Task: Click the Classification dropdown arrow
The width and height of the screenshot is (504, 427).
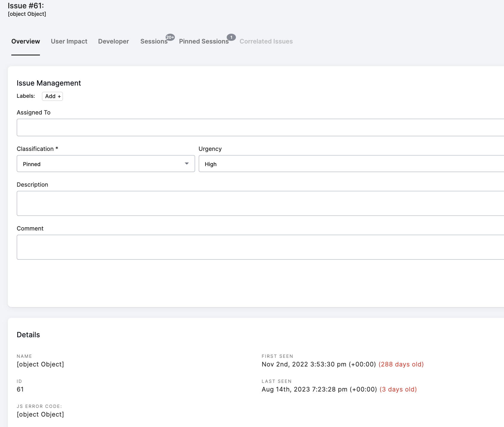Action: pos(187,164)
